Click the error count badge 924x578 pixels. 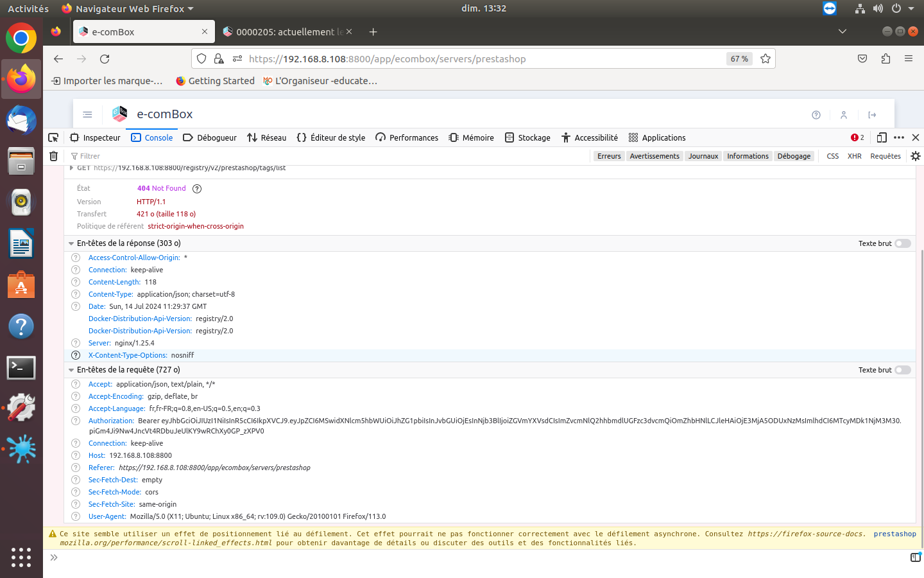coord(857,137)
